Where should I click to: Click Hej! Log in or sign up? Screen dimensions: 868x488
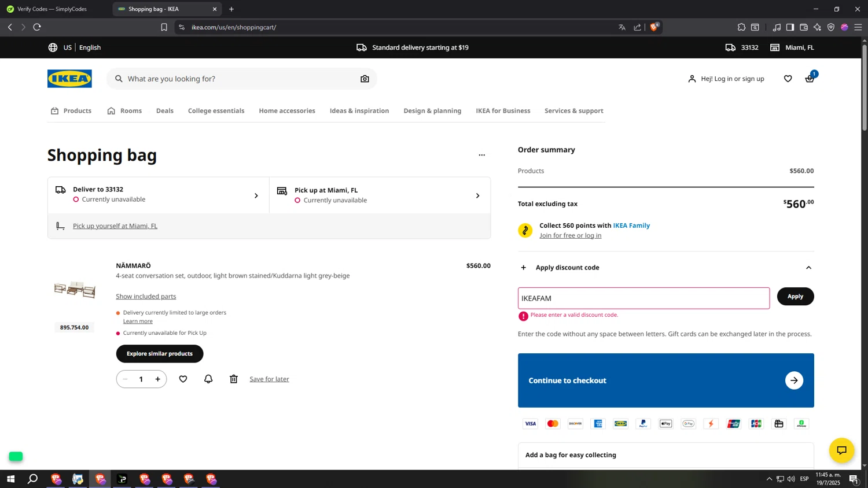[x=726, y=79]
